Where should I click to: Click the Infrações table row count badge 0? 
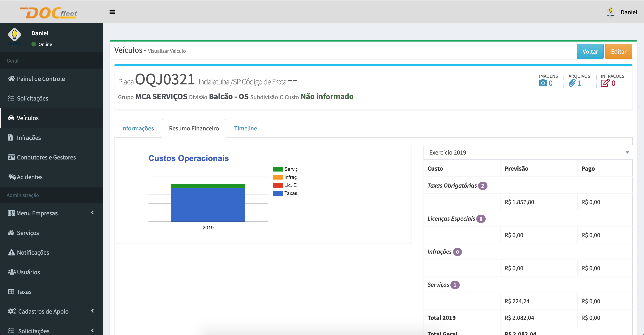[457, 252]
